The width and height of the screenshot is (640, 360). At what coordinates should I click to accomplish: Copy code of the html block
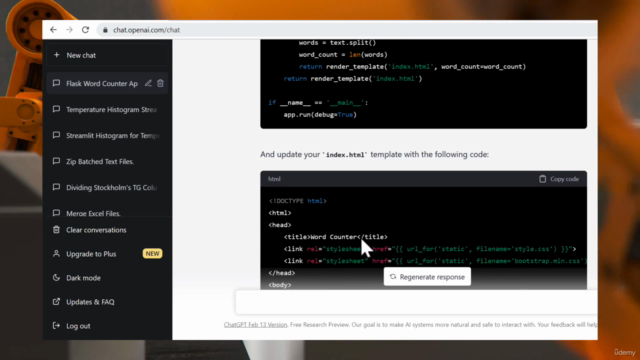[x=559, y=179]
